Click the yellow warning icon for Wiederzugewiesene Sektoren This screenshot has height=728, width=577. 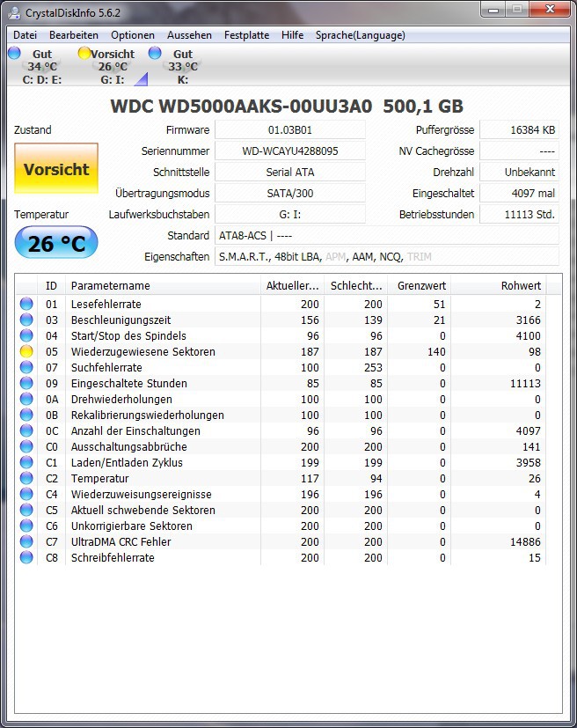[26, 351]
